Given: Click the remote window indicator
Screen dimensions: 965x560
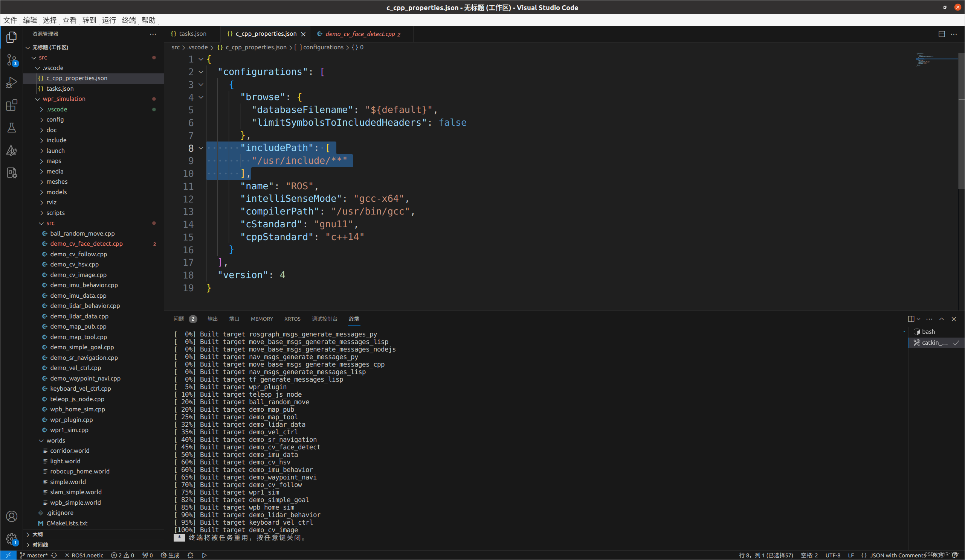Looking at the screenshot, I should coord(8,555).
